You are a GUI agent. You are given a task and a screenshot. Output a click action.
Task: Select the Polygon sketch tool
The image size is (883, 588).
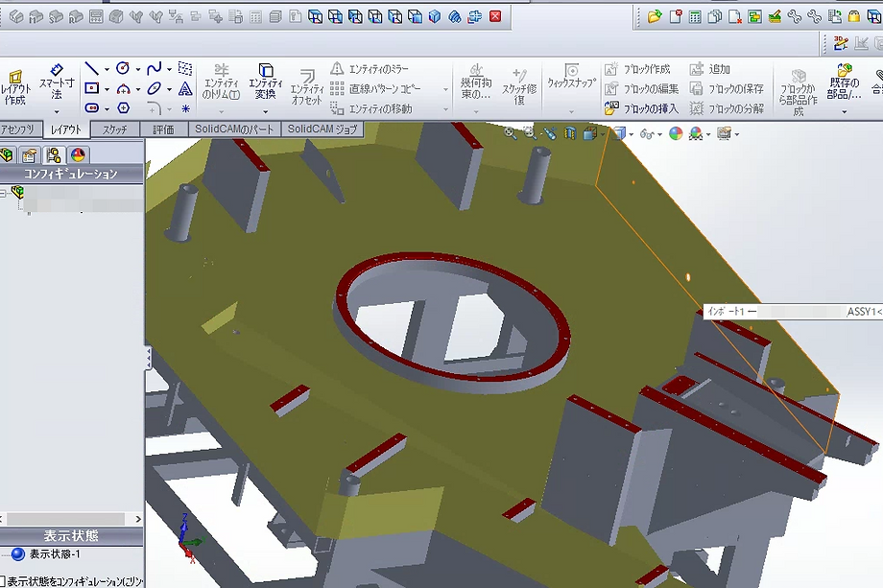[123, 108]
